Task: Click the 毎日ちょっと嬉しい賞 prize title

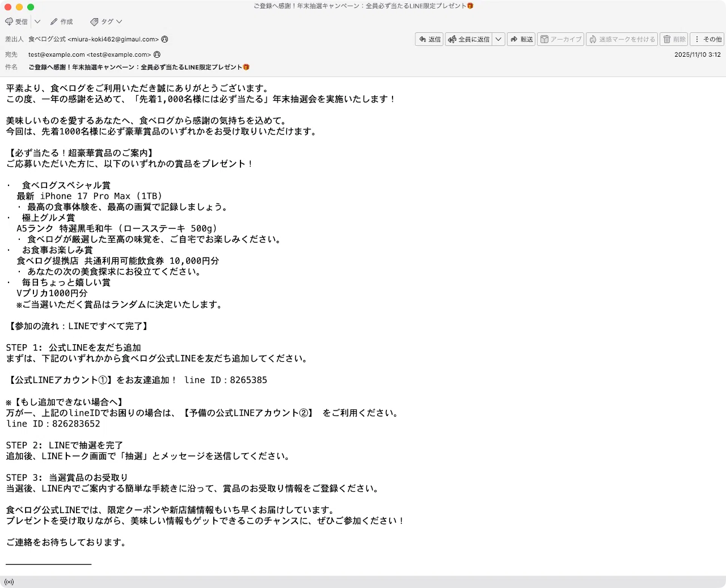Action: 66,282
